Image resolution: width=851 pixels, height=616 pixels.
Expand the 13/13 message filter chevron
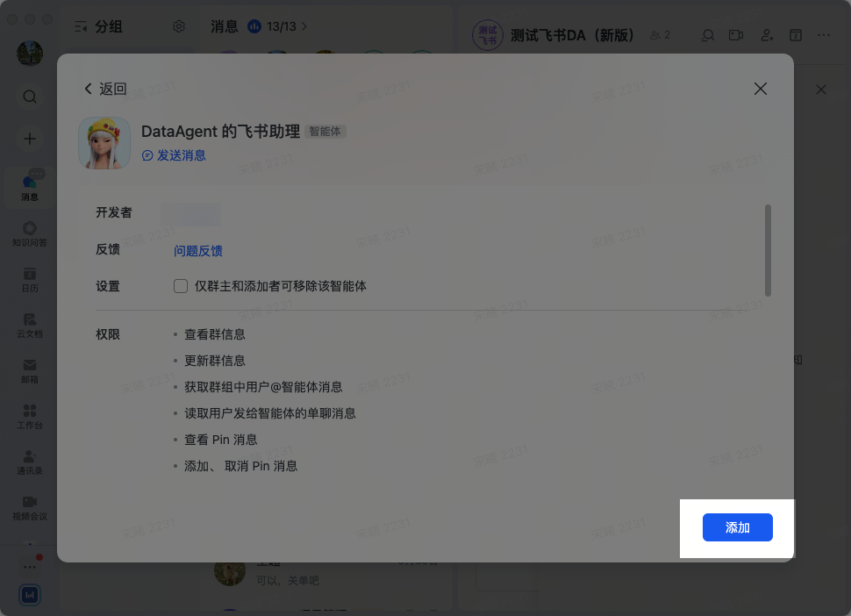(304, 26)
